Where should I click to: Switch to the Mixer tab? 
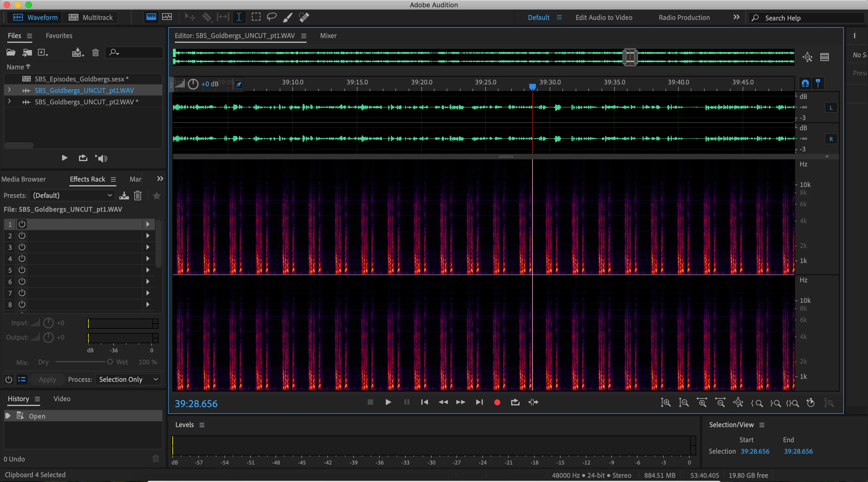click(x=328, y=35)
